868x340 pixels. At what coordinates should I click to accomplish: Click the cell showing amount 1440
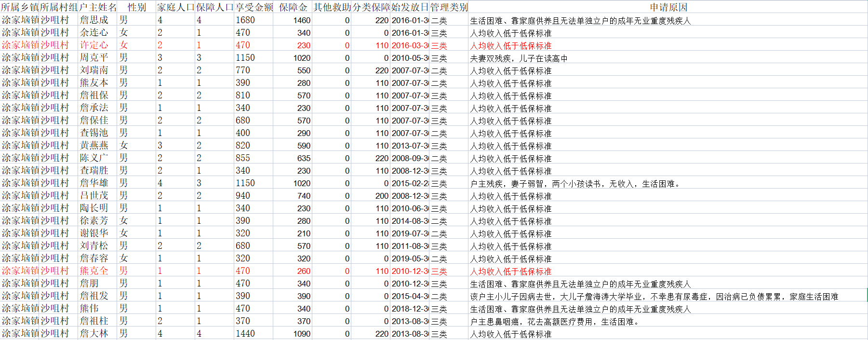(245, 334)
